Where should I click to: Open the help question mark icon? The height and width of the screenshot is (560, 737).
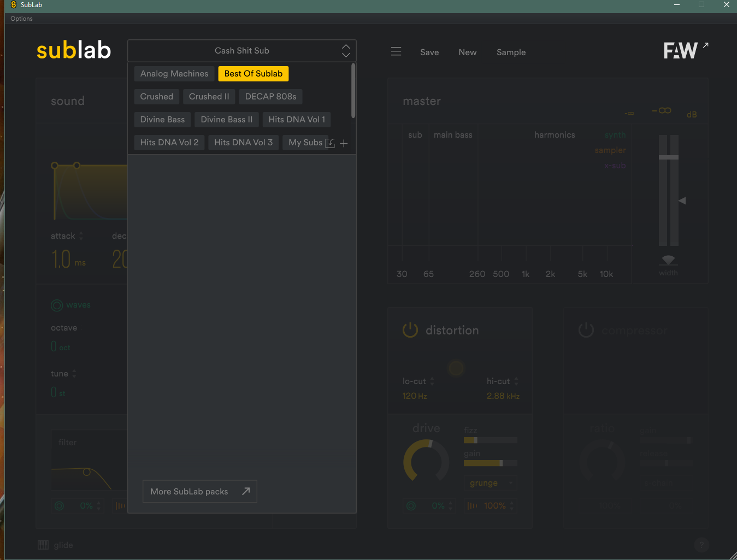click(701, 545)
